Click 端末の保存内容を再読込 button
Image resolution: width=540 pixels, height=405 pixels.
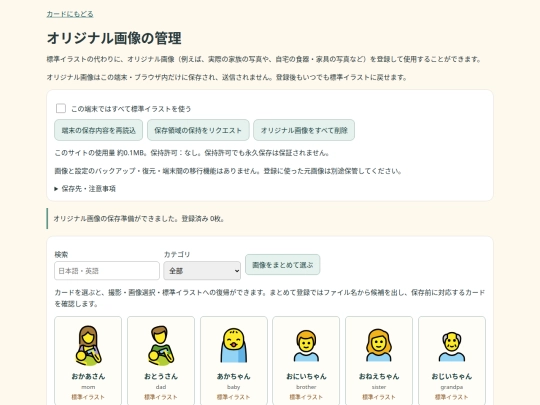(x=98, y=130)
